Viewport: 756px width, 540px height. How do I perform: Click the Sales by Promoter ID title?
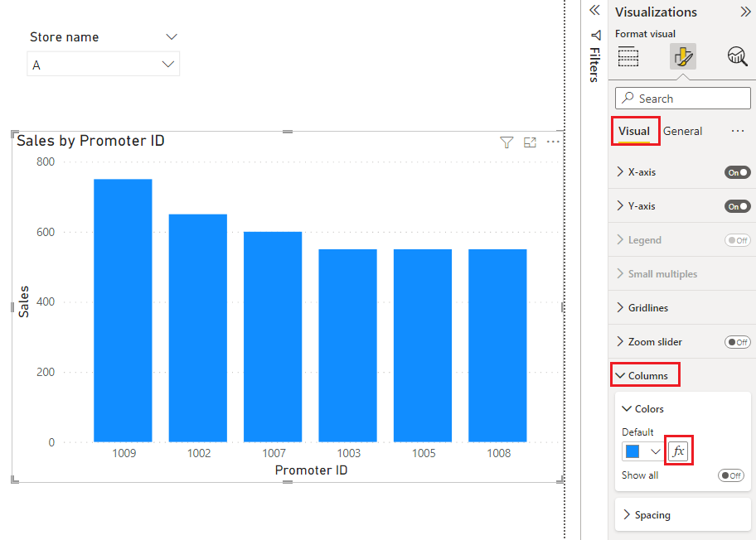pyautogui.click(x=90, y=141)
